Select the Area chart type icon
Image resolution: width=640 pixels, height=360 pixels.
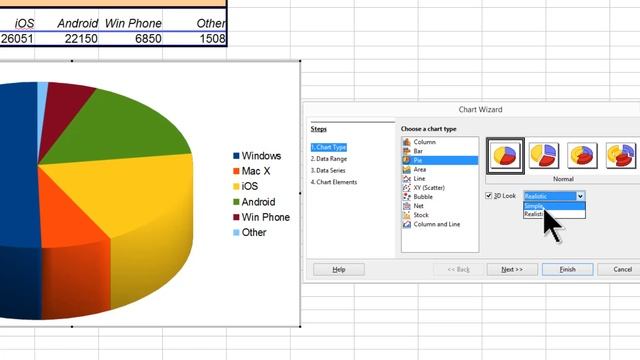click(407, 169)
